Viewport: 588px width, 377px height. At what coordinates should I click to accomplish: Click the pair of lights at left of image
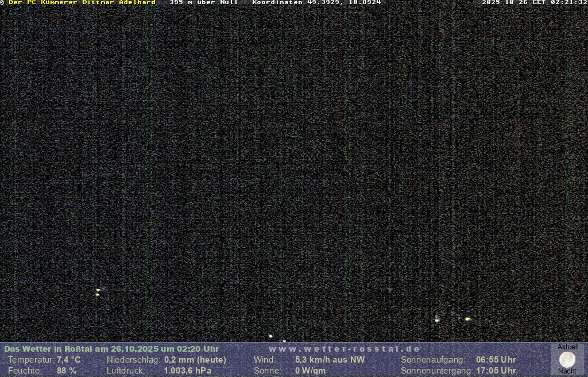point(98,292)
